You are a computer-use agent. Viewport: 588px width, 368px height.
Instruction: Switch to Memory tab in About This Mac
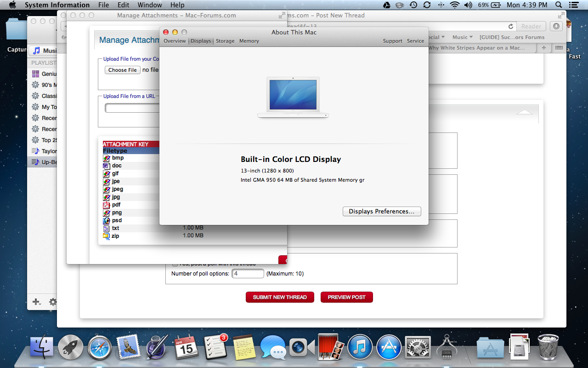pos(249,41)
